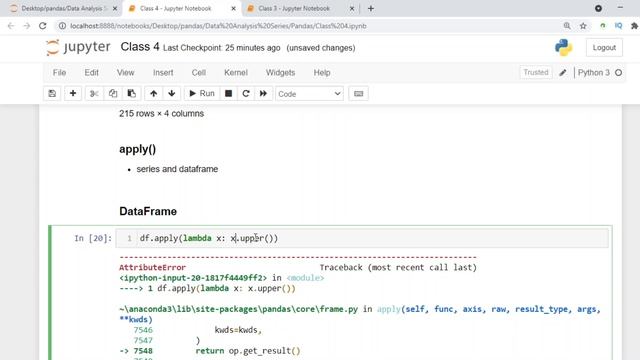Screen dimensions: 640x360
Task: Click the address bar URL
Action: coord(218,26)
